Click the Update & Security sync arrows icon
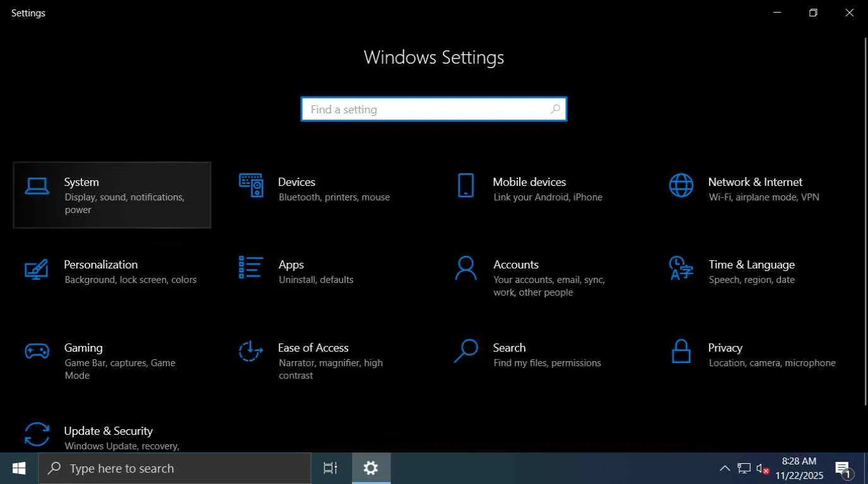The height and width of the screenshot is (484, 868). (37, 434)
